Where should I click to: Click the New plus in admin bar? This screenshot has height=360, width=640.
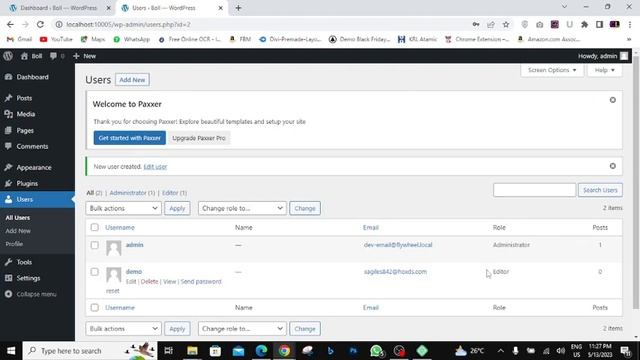84,56
